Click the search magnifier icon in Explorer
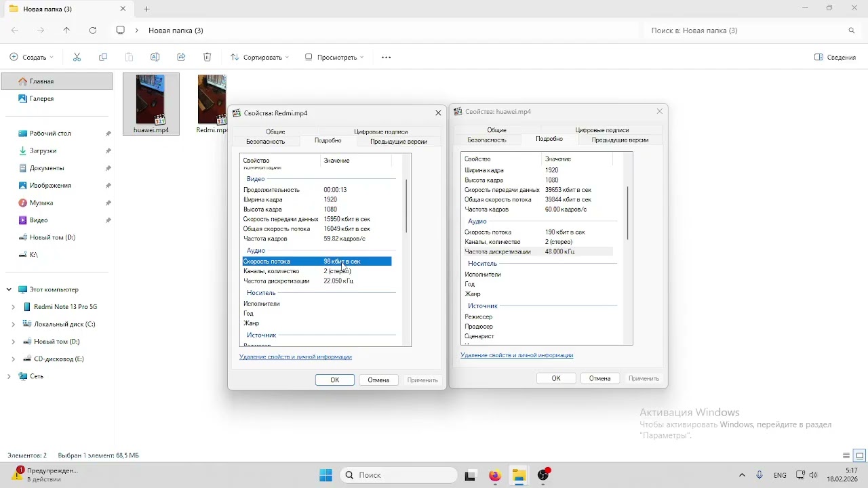The height and width of the screenshot is (488, 868). 852,30
